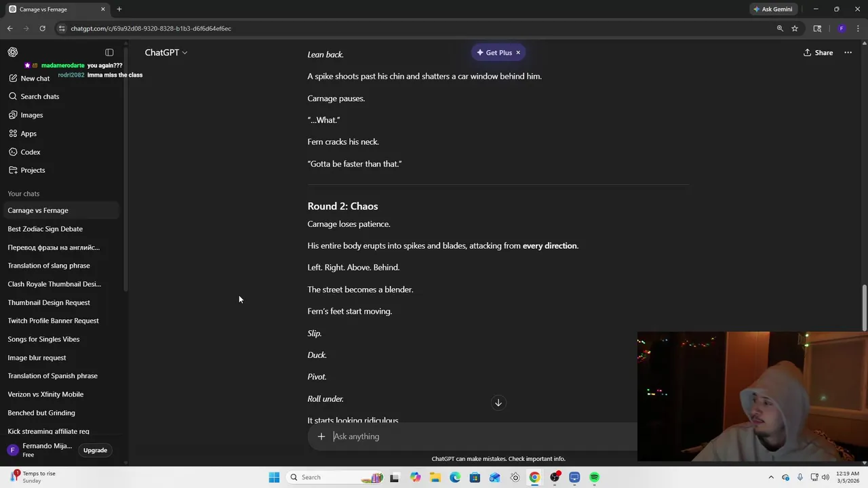Close the 'Carnage vs Fernage' browser tab
Screen dimensions: 868x488
point(103,9)
